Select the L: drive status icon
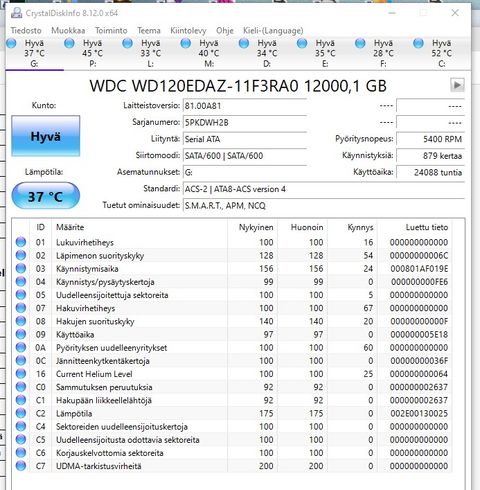The image size is (480, 490). 127,43
